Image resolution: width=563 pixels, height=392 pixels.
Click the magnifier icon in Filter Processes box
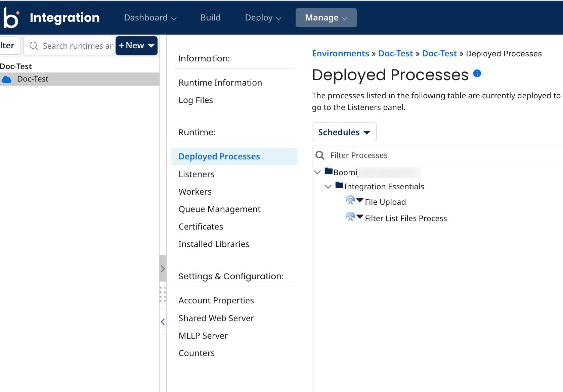point(320,155)
